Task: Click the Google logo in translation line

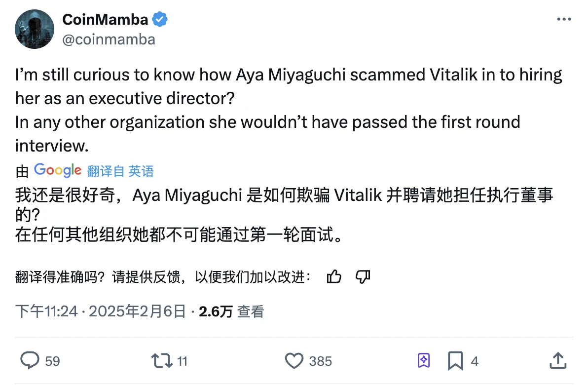Action: pos(58,170)
